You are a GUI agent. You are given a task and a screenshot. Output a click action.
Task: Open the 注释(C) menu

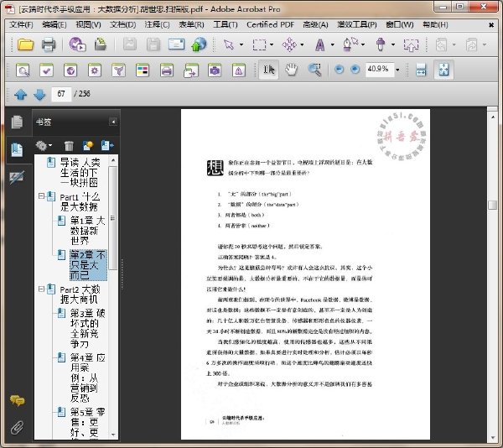157,24
